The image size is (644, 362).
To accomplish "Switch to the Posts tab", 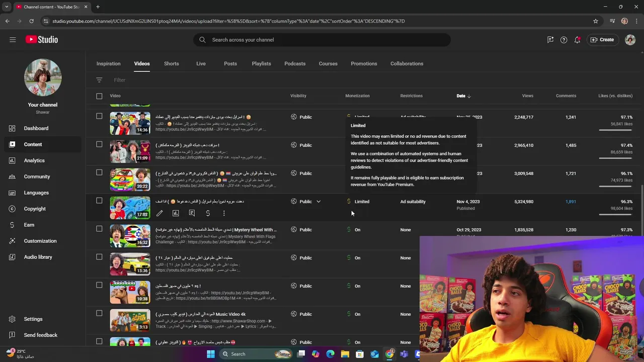I will click(230, 64).
